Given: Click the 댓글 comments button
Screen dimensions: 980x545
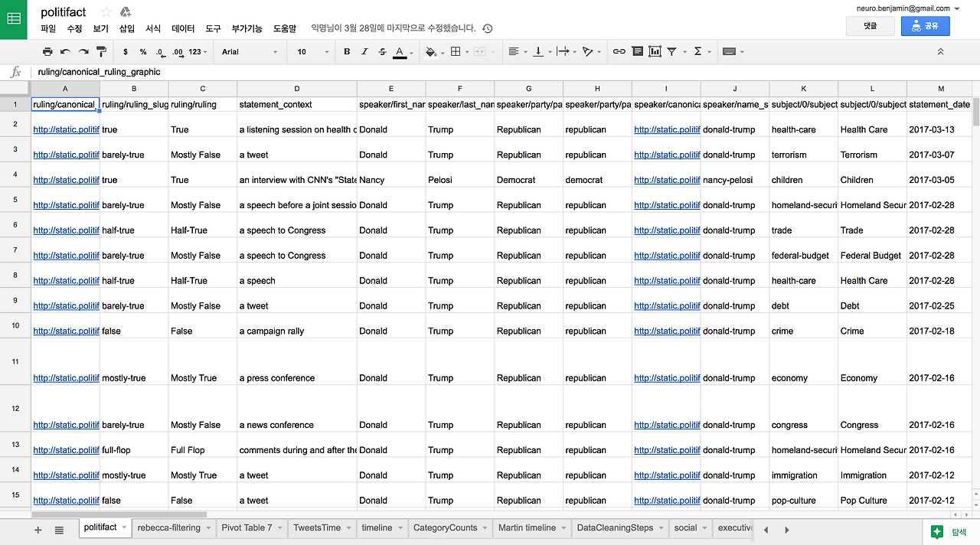Looking at the screenshot, I should (870, 26).
